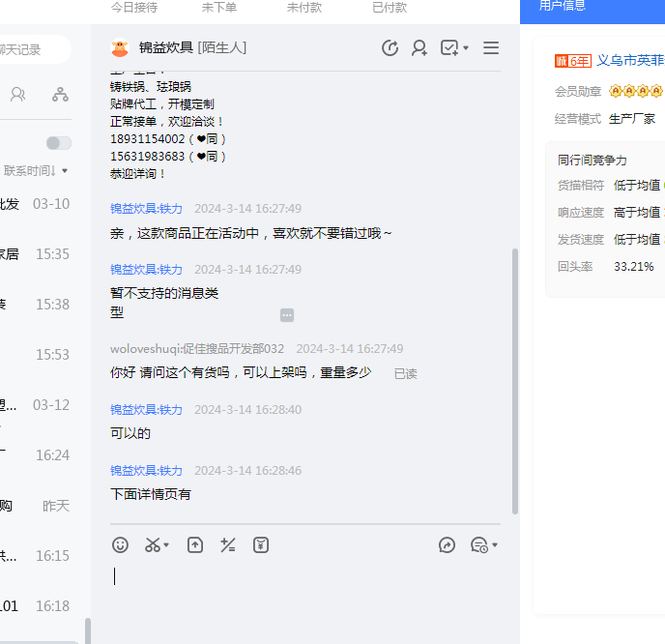Open the 义乌市英菲 company link
Viewport: 665px width, 644px height.
click(x=630, y=60)
